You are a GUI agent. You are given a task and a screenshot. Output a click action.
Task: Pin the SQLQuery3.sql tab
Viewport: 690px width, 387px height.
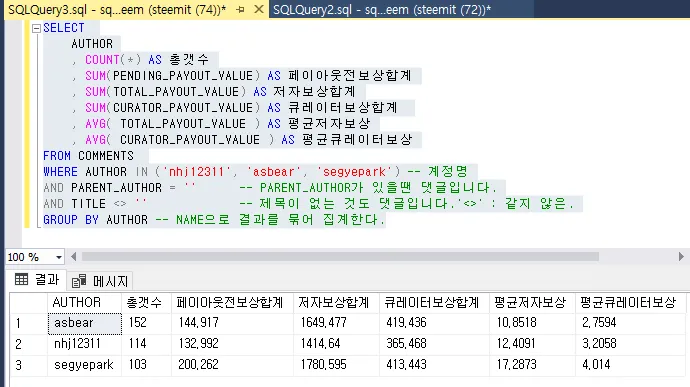pyautogui.click(x=241, y=9)
